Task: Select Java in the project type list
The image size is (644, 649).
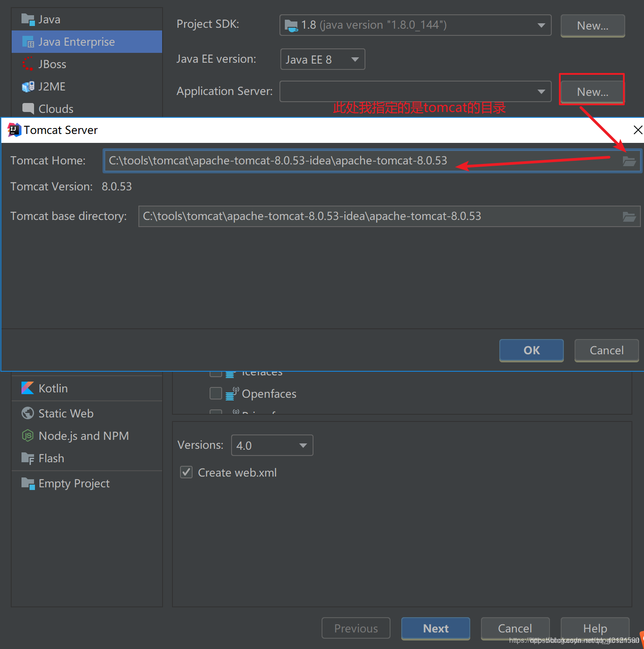Action: (x=87, y=19)
